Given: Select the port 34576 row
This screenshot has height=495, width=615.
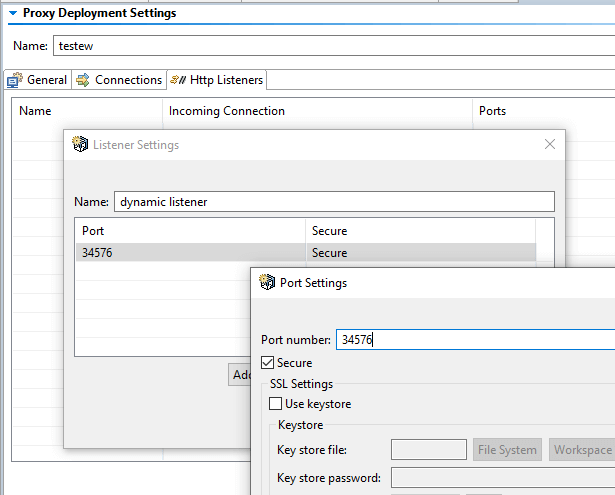Looking at the screenshot, I should coord(306,253).
